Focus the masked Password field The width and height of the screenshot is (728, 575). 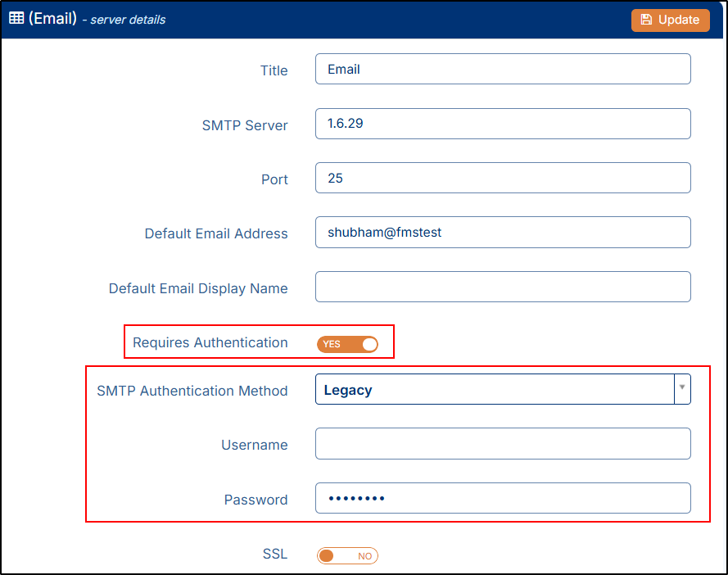coord(502,498)
